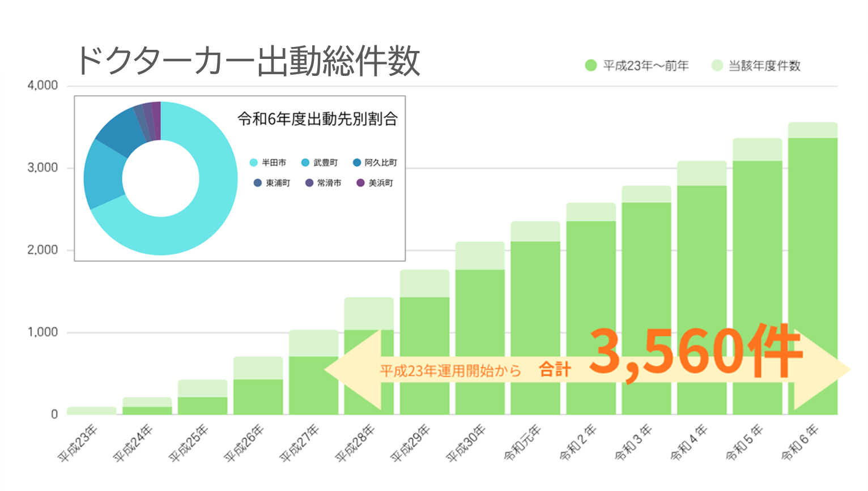The image size is (868, 491).
Task: Click the ドクターカー出動総件数 chart title
Action: (x=248, y=61)
